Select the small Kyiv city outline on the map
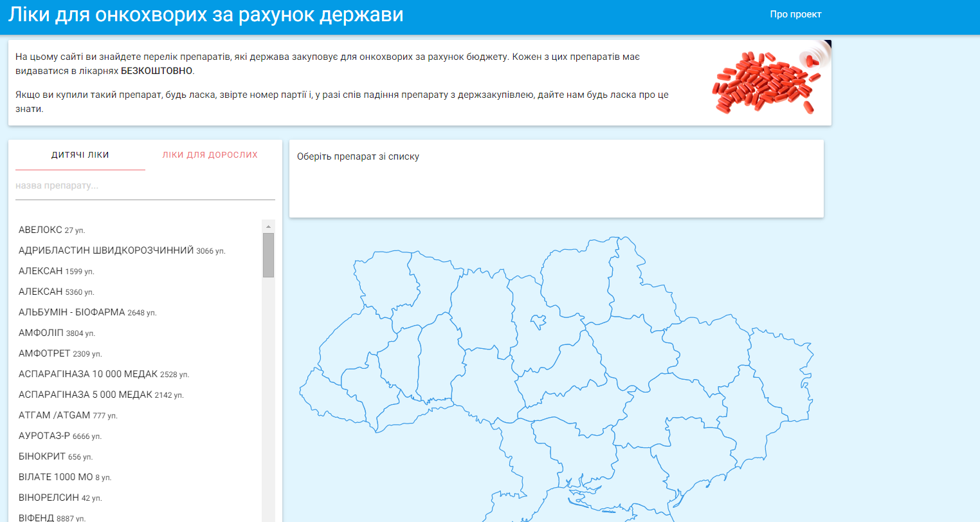The image size is (980, 522). pyautogui.click(x=538, y=321)
